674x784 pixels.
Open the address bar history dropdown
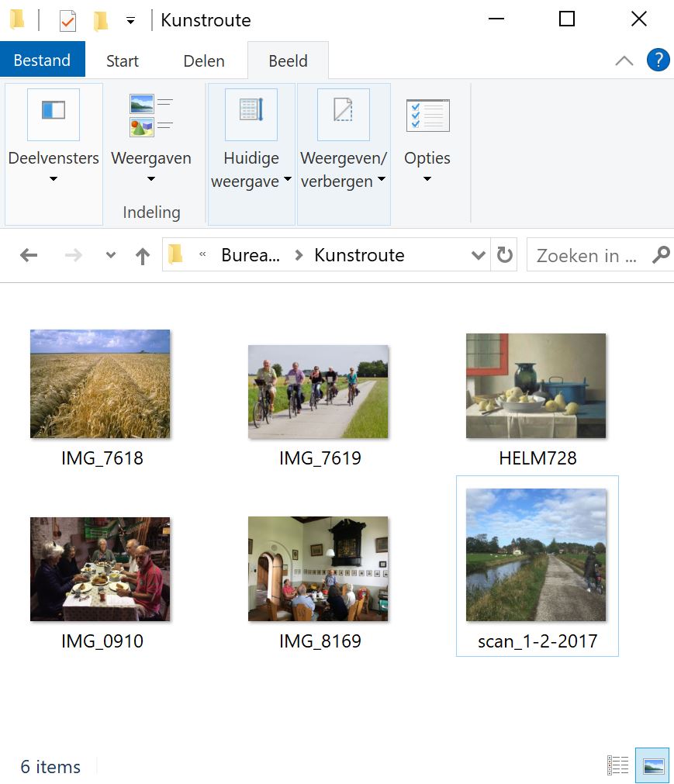click(x=478, y=255)
